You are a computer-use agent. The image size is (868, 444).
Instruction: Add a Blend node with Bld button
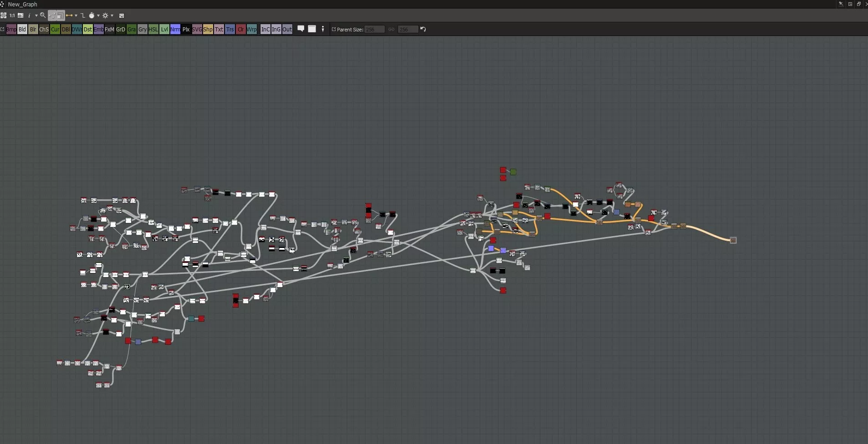22,29
